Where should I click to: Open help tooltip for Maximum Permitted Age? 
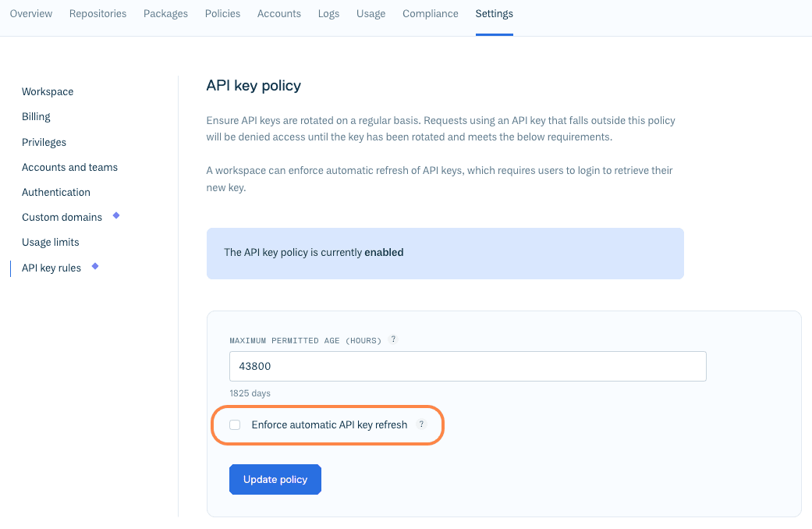point(393,339)
